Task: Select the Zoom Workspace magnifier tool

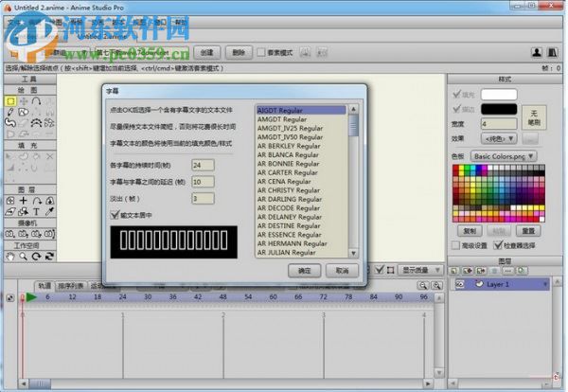Action: coord(24,257)
